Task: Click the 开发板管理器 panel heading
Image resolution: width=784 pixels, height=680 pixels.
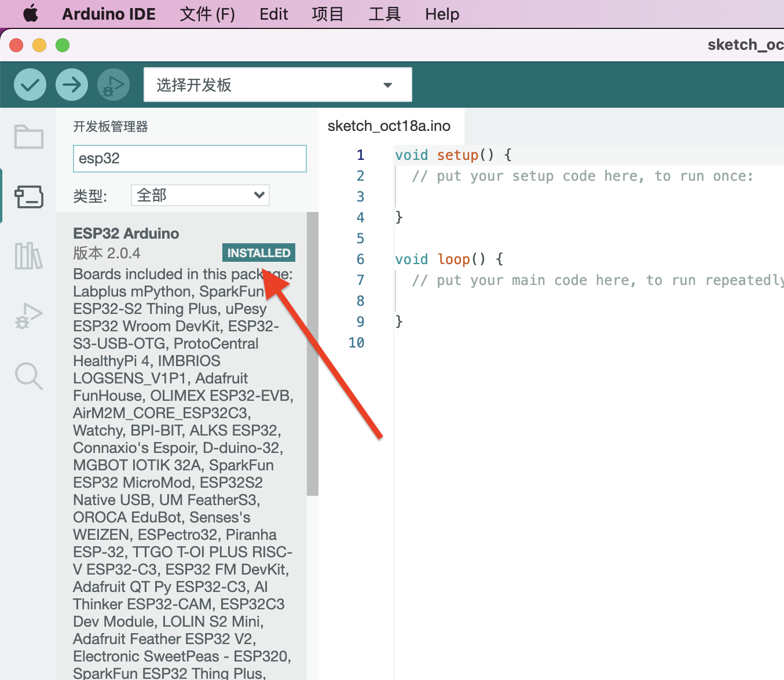Action: [111, 126]
